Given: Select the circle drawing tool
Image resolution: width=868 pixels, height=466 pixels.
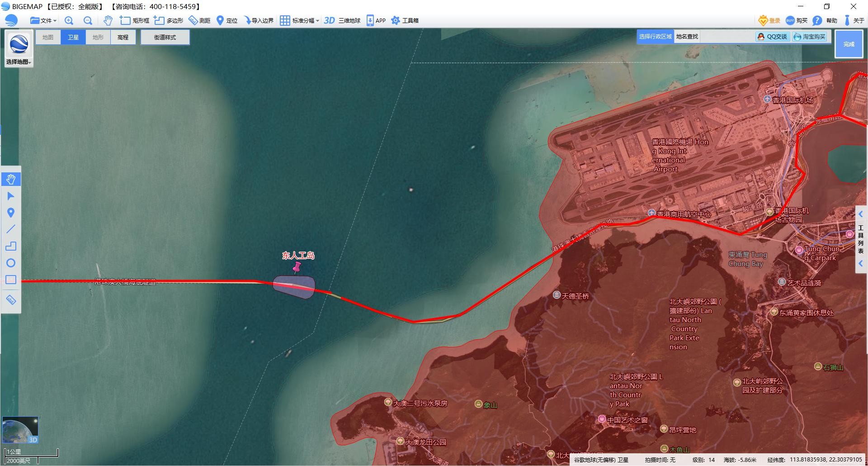Looking at the screenshot, I should 11,263.
